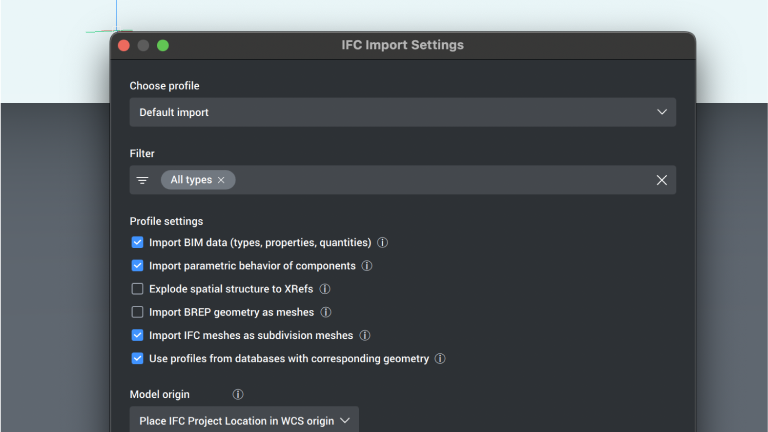
Task: Click info icon beside Import BIM data
Action: 383,243
